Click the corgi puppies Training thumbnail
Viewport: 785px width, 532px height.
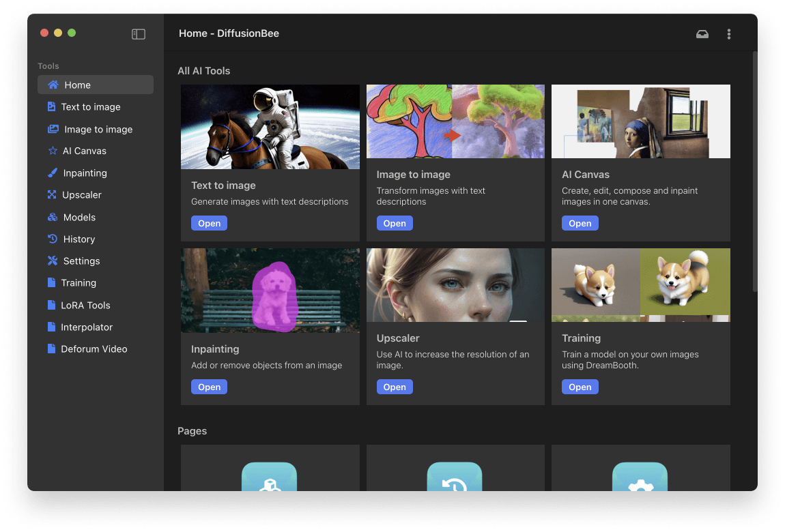coord(641,285)
